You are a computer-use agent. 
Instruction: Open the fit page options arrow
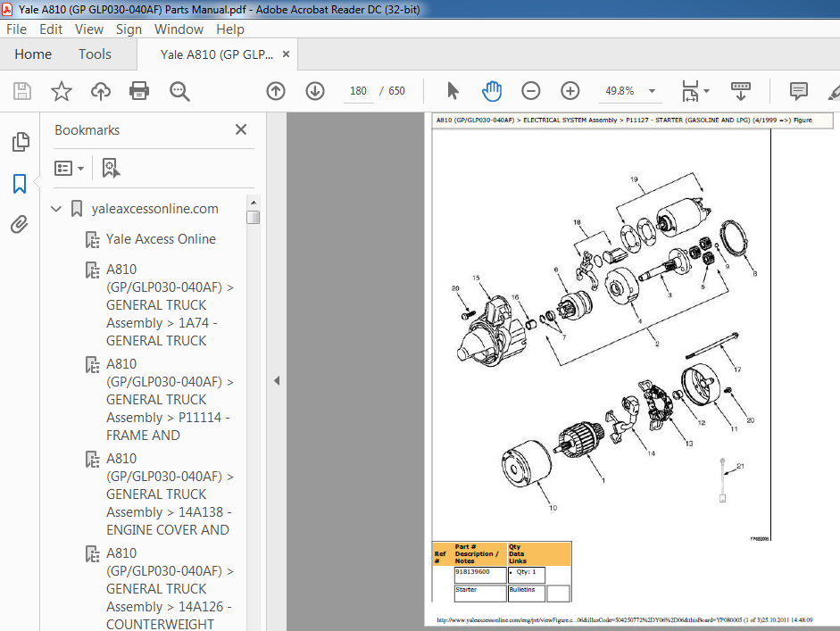pyautogui.click(x=707, y=91)
